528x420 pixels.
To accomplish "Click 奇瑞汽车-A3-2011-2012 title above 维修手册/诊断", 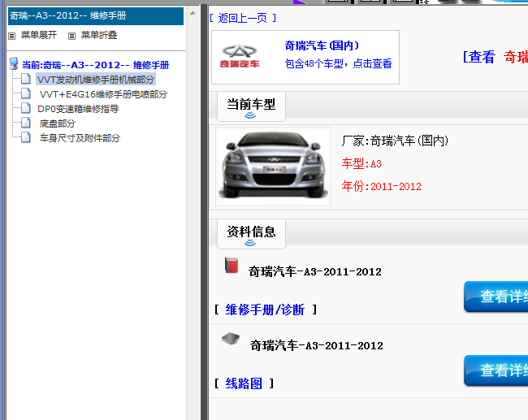I will [315, 272].
